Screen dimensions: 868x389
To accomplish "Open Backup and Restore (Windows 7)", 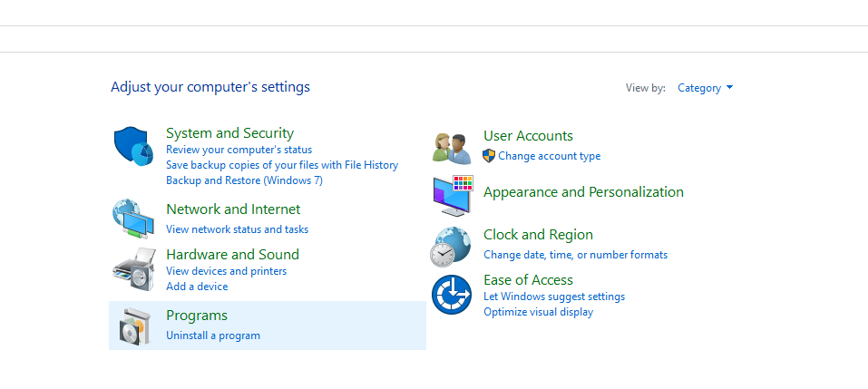I will [244, 180].
